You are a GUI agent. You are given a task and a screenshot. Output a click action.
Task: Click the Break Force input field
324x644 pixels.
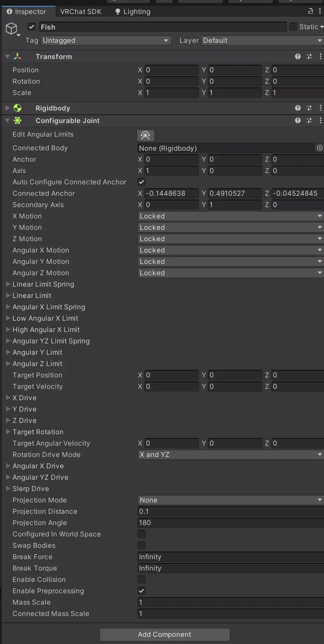click(x=230, y=557)
